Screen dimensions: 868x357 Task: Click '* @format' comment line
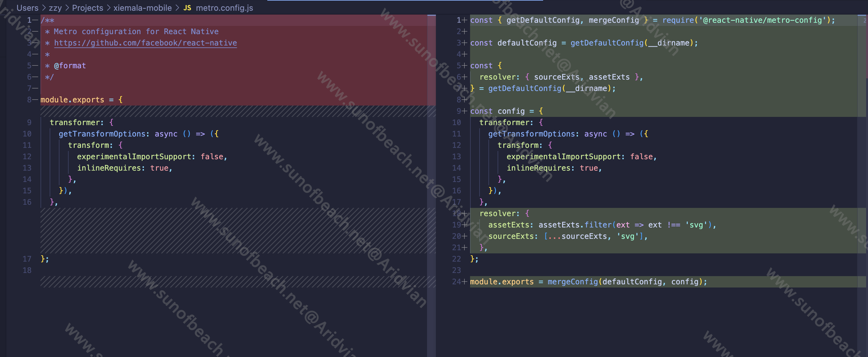click(65, 66)
